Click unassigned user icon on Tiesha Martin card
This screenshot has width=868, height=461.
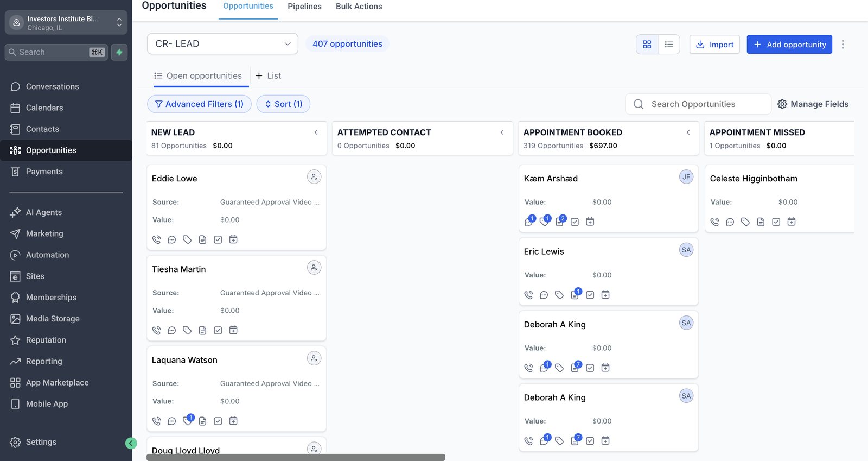(314, 268)
